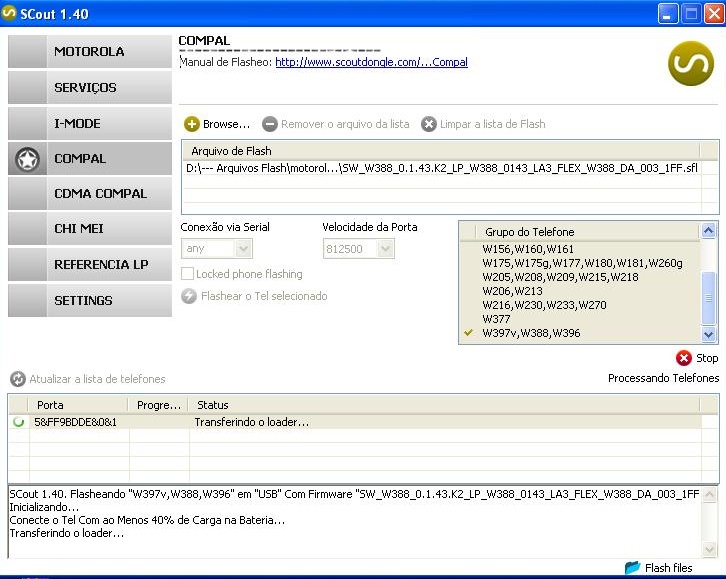Click the Flashear o Tel selecionado icon

click(189, 296)
